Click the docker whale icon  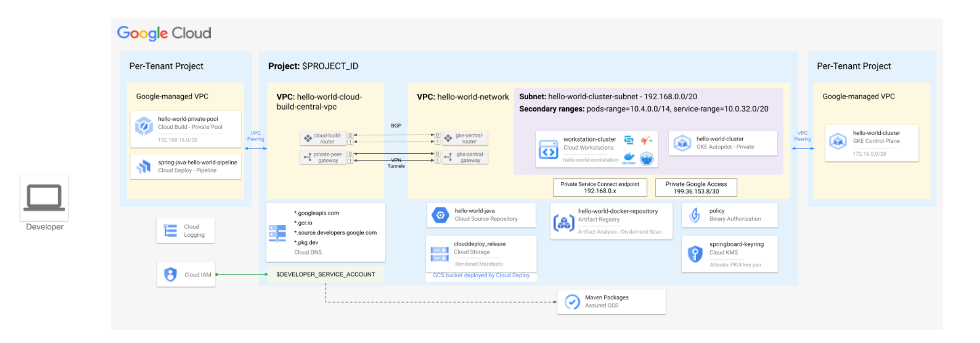(629, 158)
